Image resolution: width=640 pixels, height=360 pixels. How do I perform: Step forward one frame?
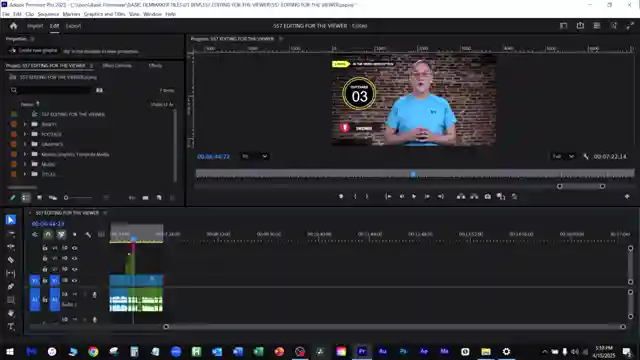pyautogui.click(x=427, y=197)
